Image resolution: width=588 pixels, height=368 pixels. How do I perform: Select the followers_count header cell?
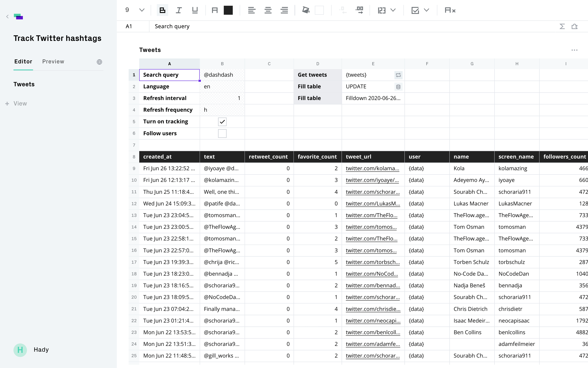564,157
